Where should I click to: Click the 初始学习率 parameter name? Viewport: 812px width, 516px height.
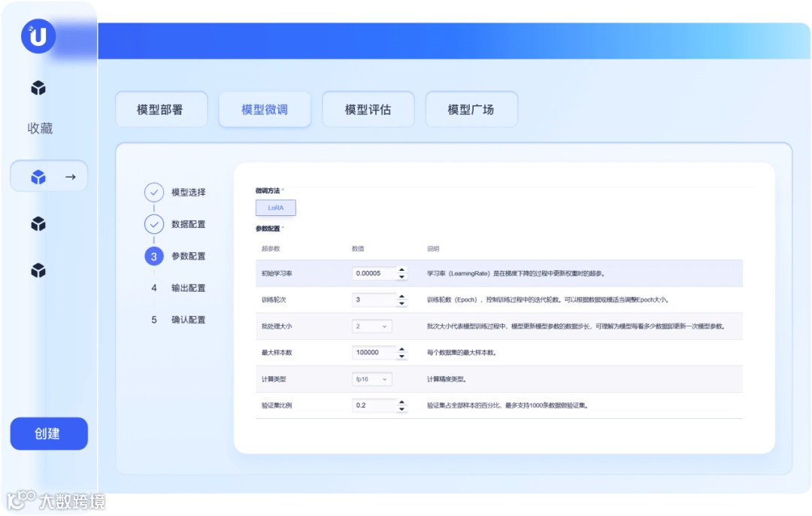(277, 273)
